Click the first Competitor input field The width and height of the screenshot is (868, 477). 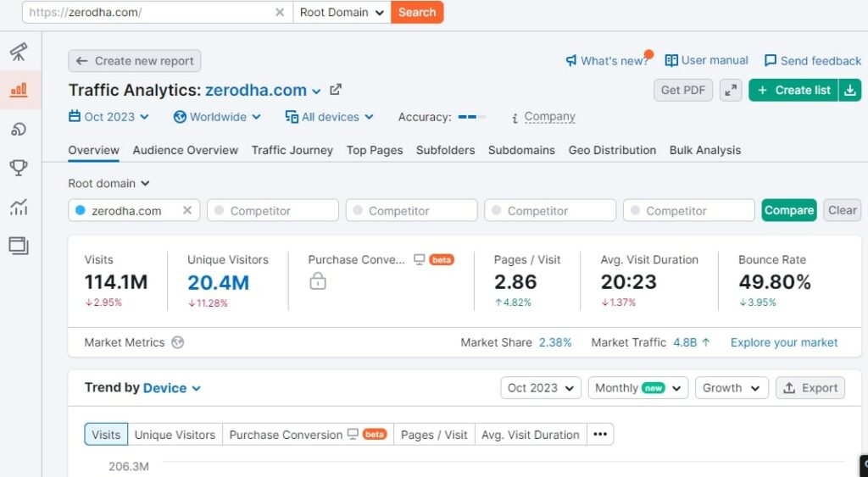[273, 210]
